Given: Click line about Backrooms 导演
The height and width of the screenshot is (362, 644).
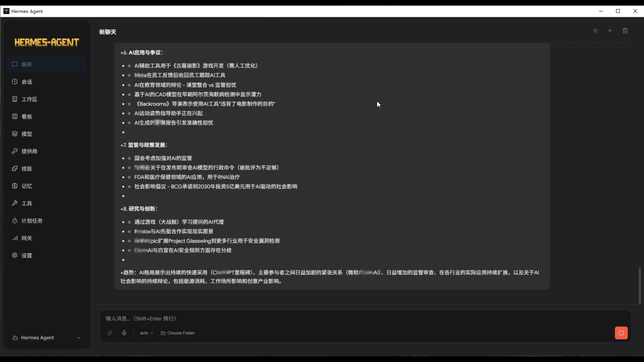Looking at the screenshot, I should (205, 104).
